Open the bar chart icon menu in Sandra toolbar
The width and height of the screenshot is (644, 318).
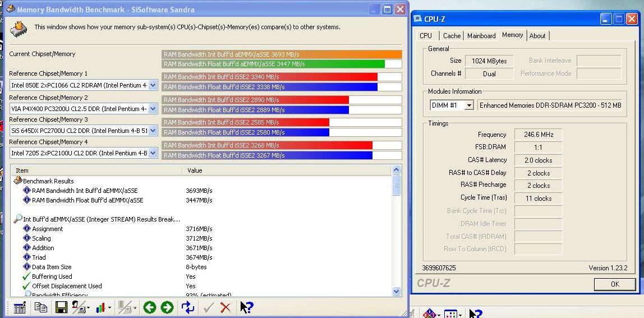(x=103, y=307)
